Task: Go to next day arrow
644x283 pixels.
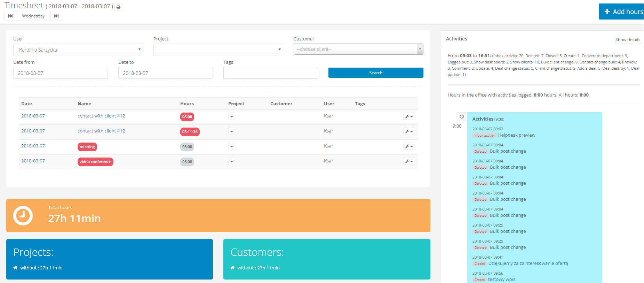Action: click(56, 16)
